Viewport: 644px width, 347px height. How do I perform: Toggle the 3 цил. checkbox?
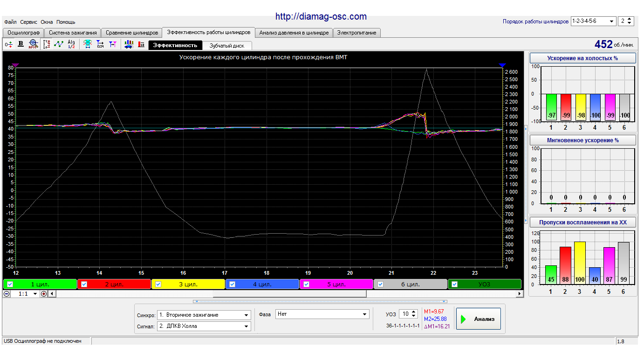point(158,284)
